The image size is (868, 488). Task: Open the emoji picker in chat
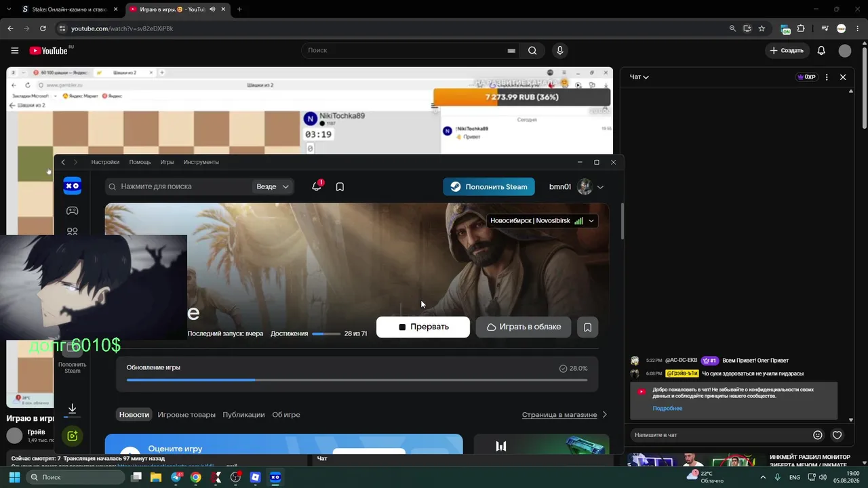tap(818, 435)
